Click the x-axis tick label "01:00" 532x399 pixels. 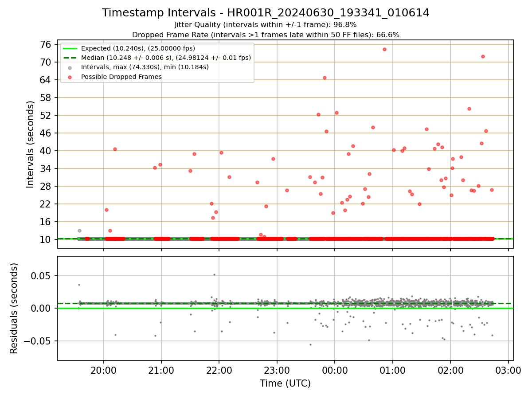tap(392, 371)
